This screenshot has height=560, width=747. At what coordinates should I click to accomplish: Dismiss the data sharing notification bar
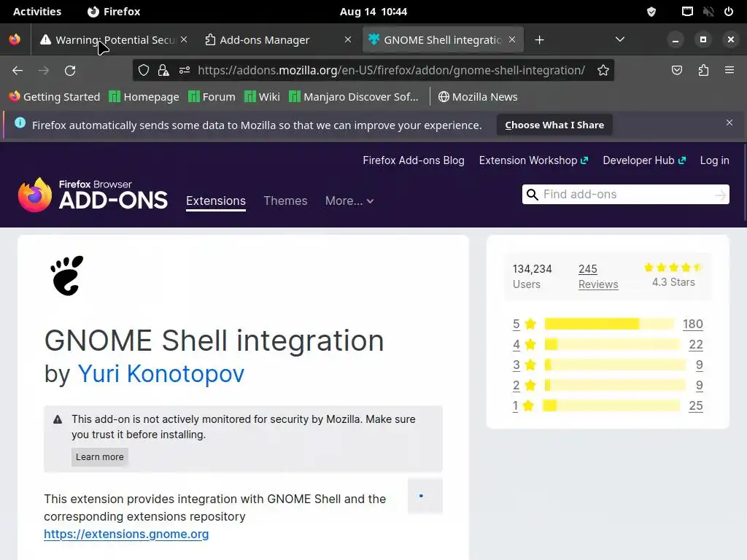pyautogui.click(x=729, y=122)
